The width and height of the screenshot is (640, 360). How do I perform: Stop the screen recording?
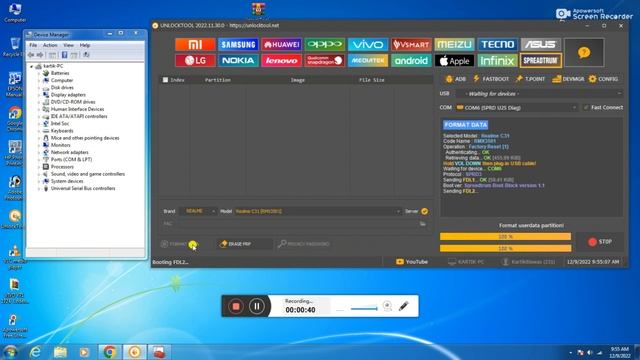pyautogui.click(x=236, y=306)
